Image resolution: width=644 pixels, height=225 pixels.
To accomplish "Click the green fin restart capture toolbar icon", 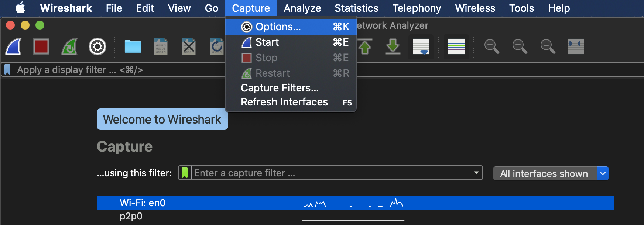I will (69, 47).
